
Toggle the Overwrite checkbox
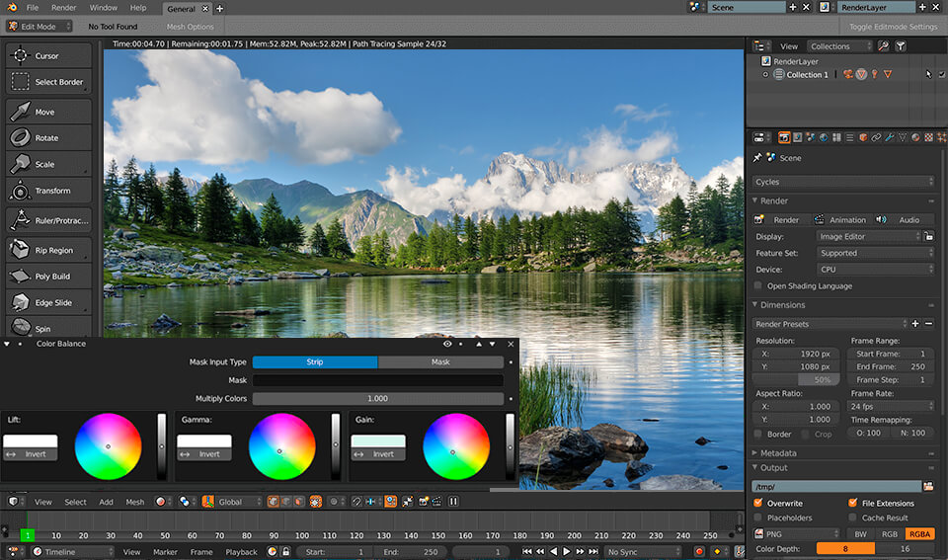pyautogui.click(x=758, y=503)
